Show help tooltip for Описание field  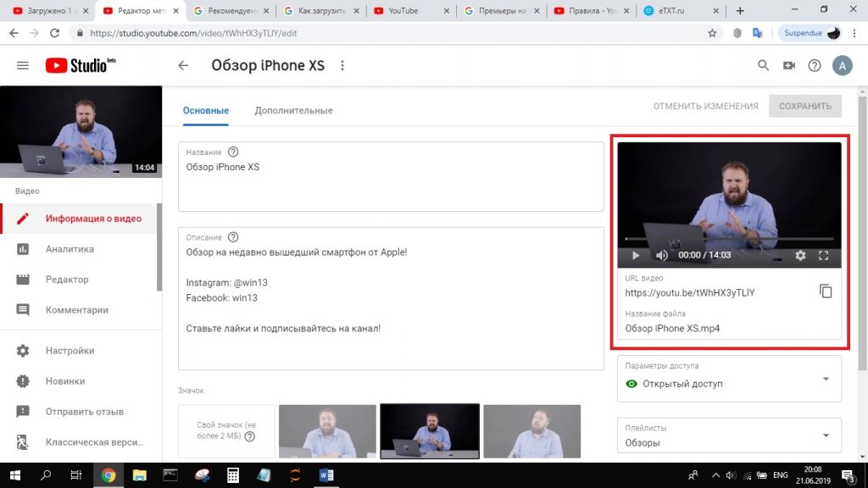(x=233, y=237)
